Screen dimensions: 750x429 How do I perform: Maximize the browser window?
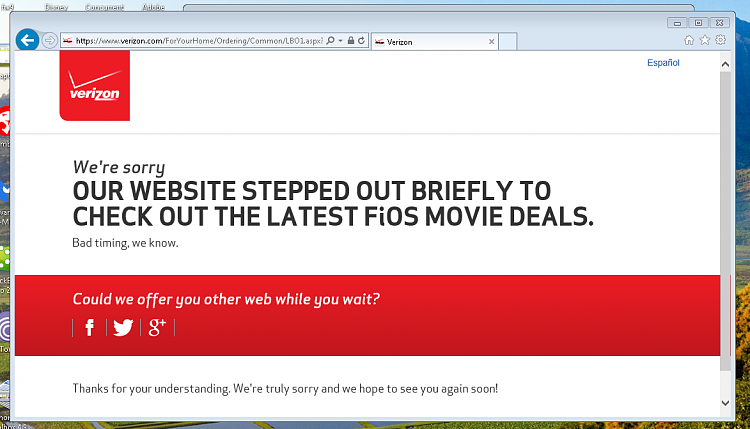click(698, 22)
